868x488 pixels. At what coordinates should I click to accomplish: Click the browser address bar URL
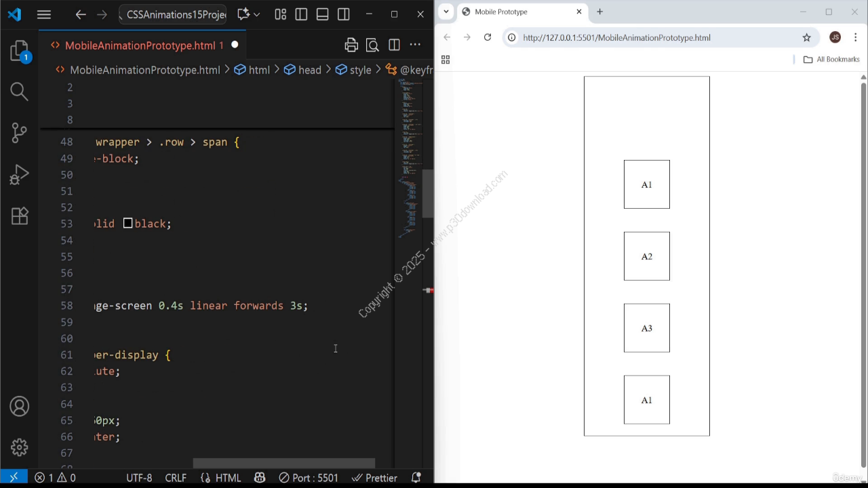pos(616,37)
